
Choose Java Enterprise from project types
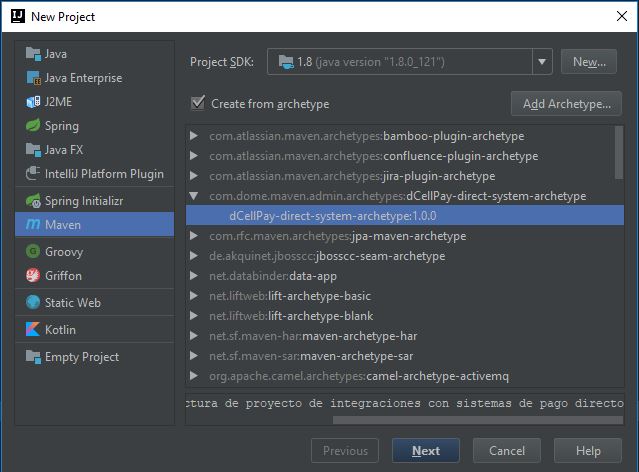[83, 78]
